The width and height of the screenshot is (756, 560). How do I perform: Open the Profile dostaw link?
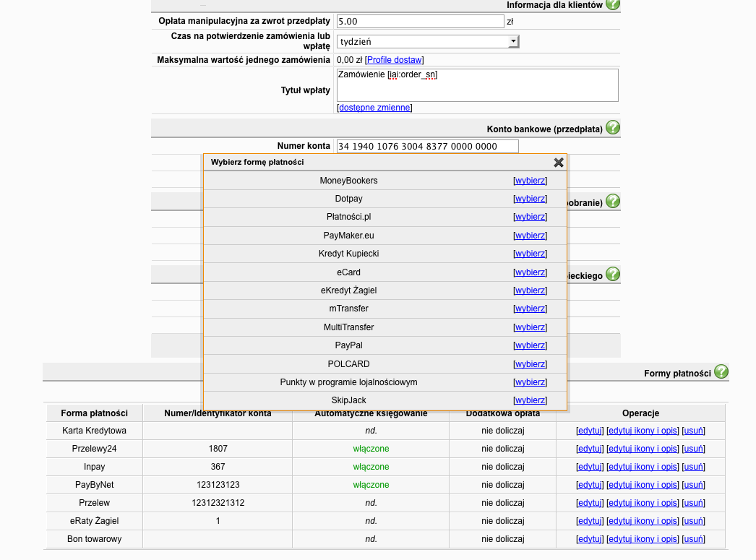(x=395, y=60)
